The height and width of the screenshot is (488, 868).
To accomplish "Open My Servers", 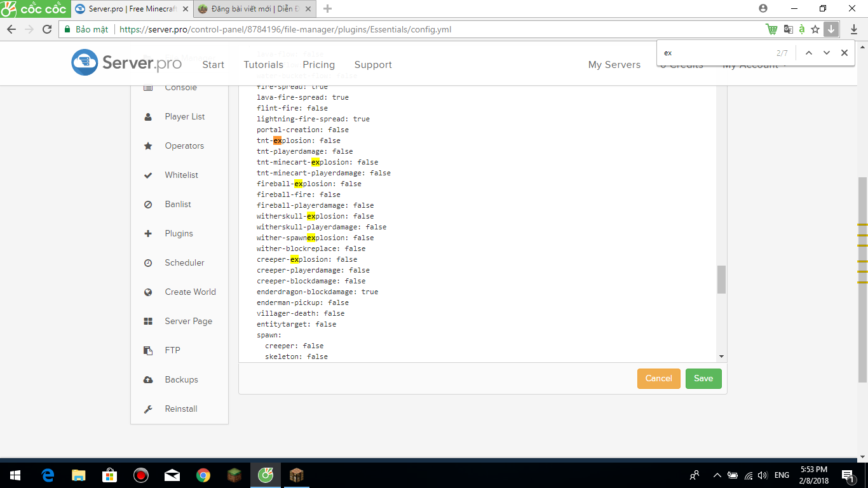I will pos(614,65).
